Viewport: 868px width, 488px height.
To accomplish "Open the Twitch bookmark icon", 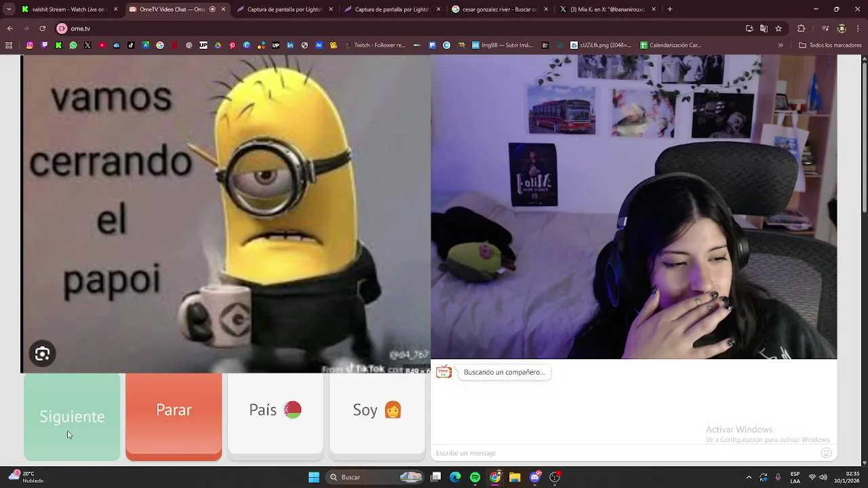I will tap(44, 45).
